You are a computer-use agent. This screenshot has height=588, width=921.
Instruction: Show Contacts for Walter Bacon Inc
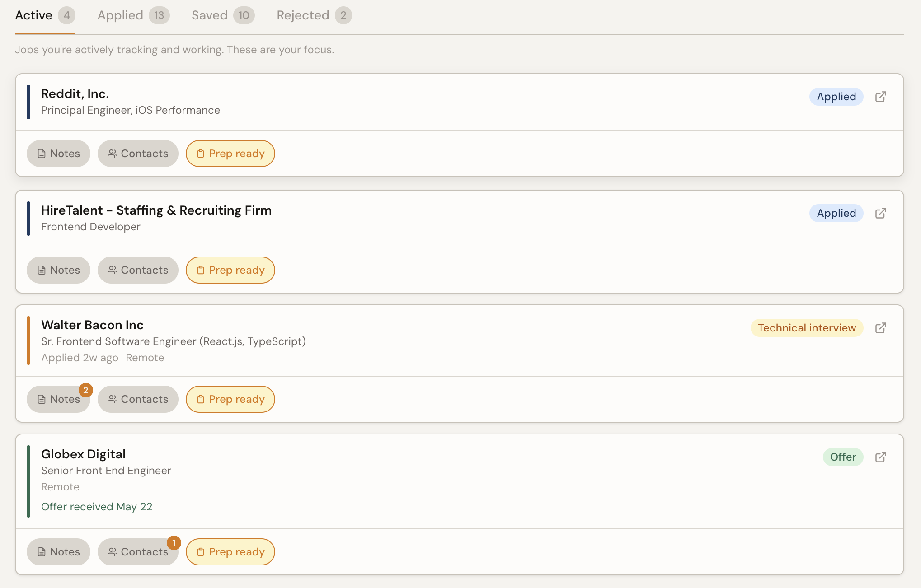(138, 399)
